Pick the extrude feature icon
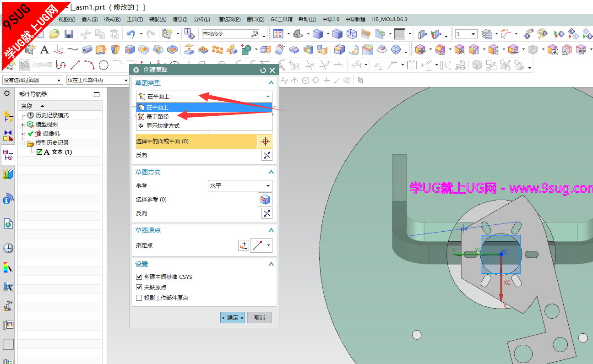Viewport: 593px width, 364px height. [101, 49]
